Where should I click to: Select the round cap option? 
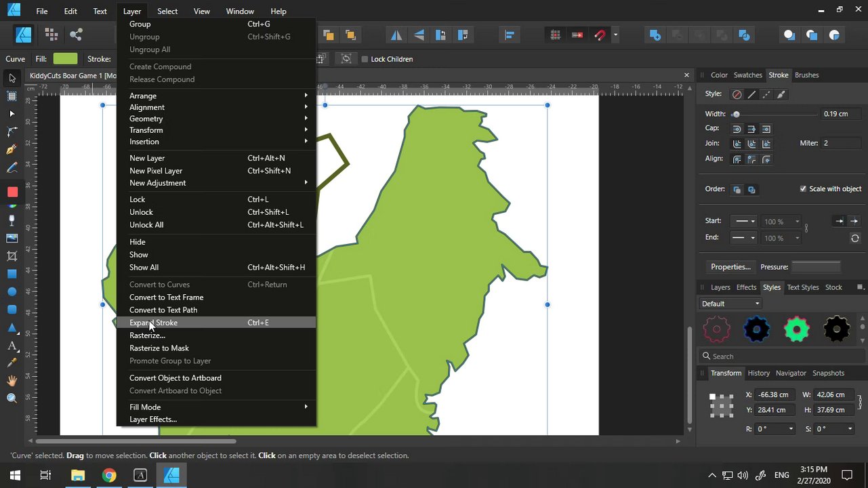[x=737, y=129]
